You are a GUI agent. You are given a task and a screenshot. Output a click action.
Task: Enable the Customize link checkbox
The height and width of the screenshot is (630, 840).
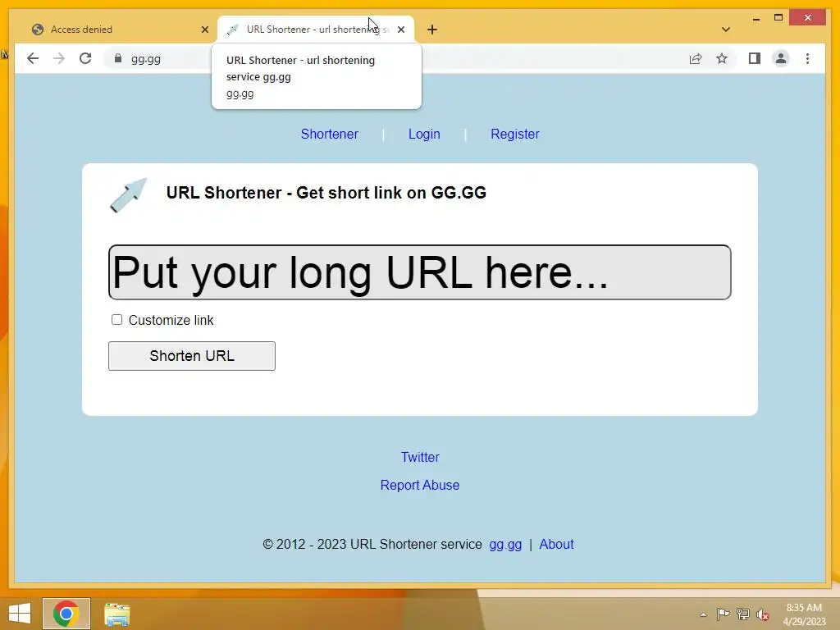click(116, 320)
